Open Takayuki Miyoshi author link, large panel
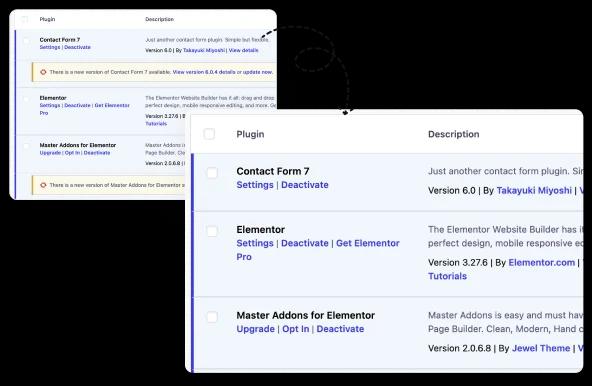Viewport: 592px width, 386px height. (x=534, y=190)
